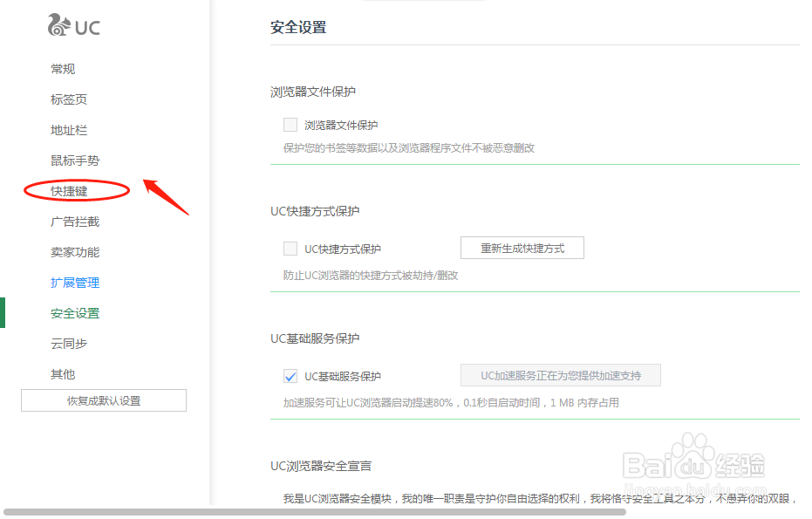Enable the UC快捷方式保护 checkbox
The image size is (812, 519).
point(290,249)
